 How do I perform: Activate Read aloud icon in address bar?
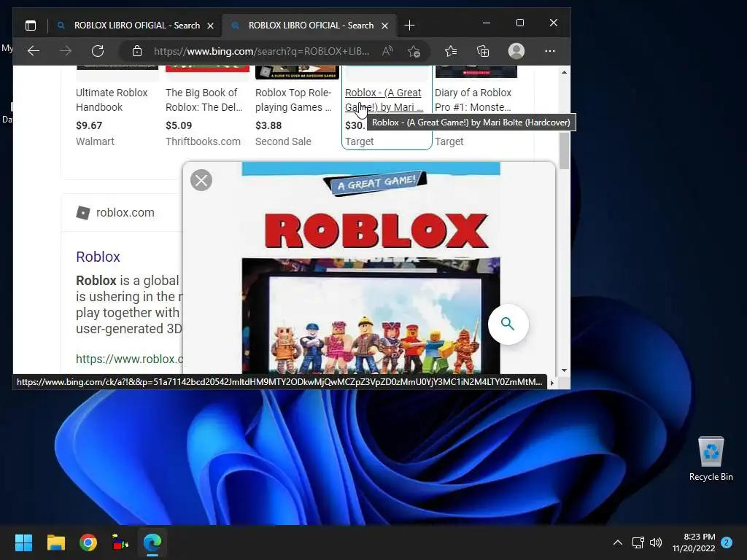tap(387, 51)
